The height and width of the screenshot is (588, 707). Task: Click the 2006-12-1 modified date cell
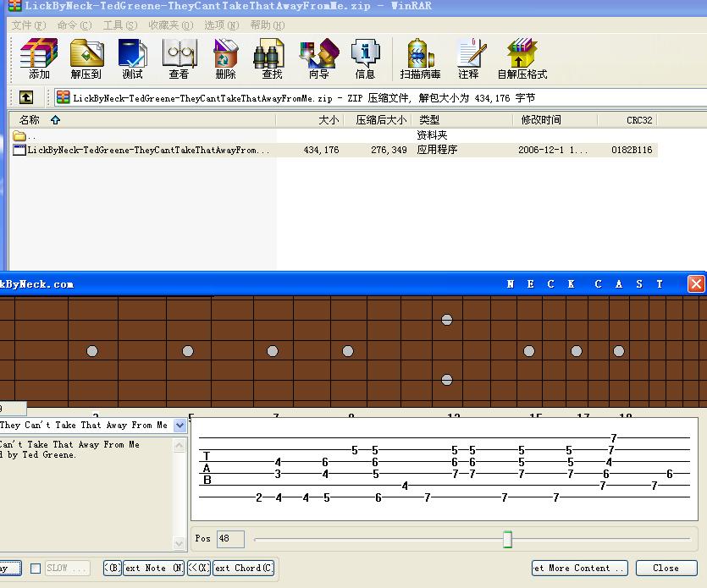pos(553,150)
